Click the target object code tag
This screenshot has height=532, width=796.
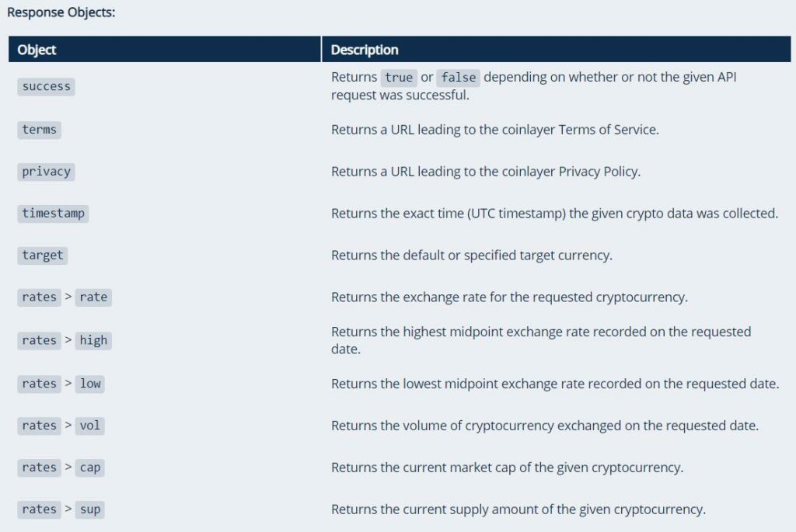tap(43, 255)
